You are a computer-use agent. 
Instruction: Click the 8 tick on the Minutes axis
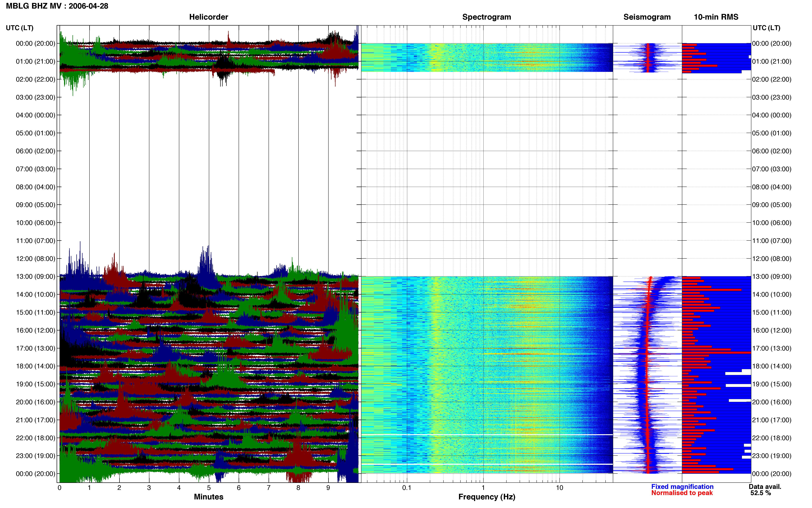[298, 488]
